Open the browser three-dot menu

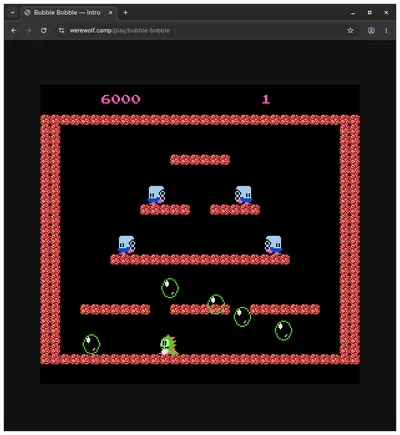(386, 30)
